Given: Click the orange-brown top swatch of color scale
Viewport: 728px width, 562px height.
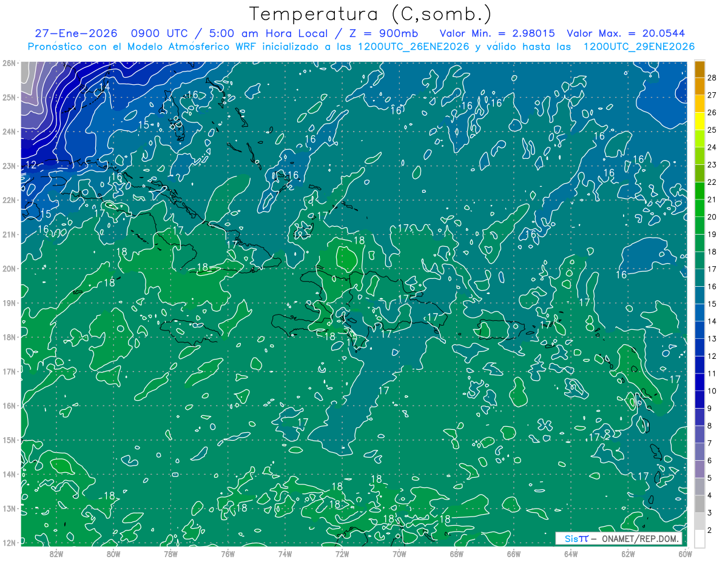Looking at the screenshot, I should click(x=700, y=69).
